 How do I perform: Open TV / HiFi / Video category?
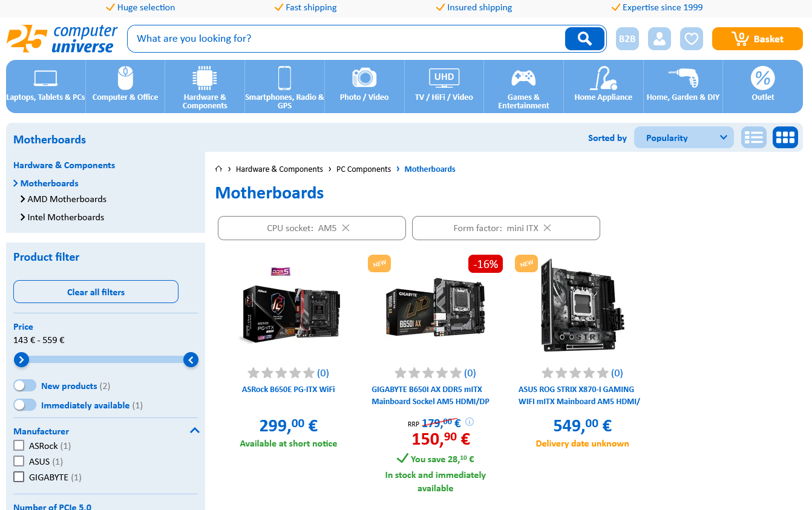(444, 87)
